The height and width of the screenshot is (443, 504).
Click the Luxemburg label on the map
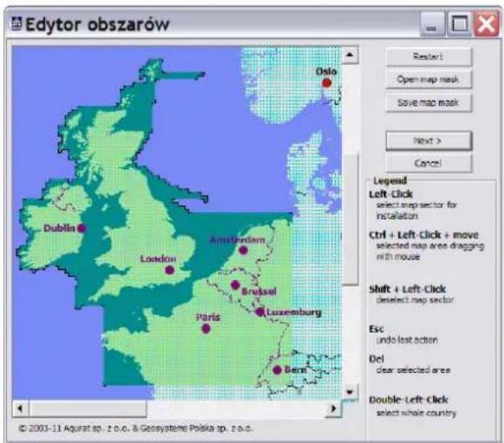[x=294, y=312]
